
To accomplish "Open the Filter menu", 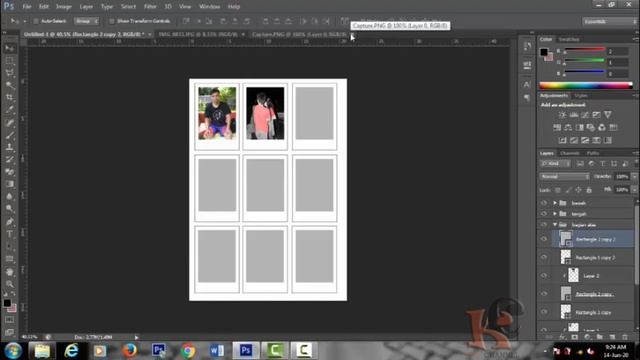I will (150, 7).
